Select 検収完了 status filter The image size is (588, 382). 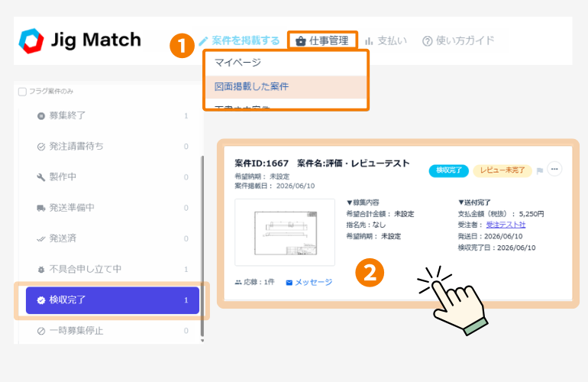(x=112, y=299)
